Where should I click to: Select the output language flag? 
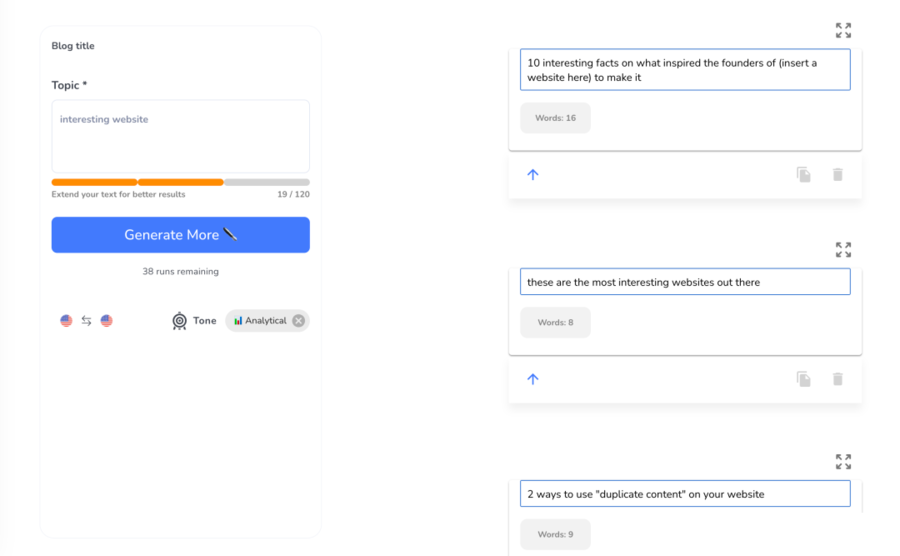click(x=106, y=321)
